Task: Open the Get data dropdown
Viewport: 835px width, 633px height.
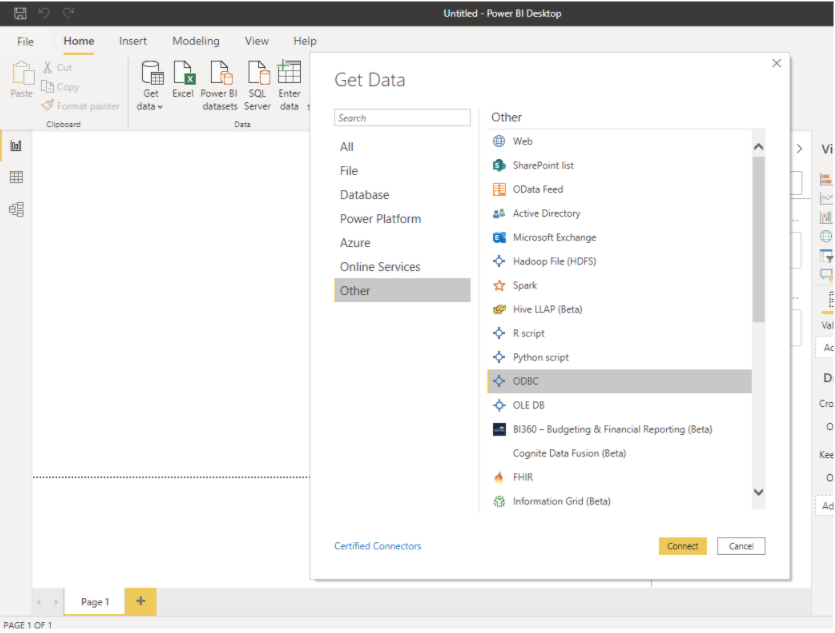Action: click(150, 85)
